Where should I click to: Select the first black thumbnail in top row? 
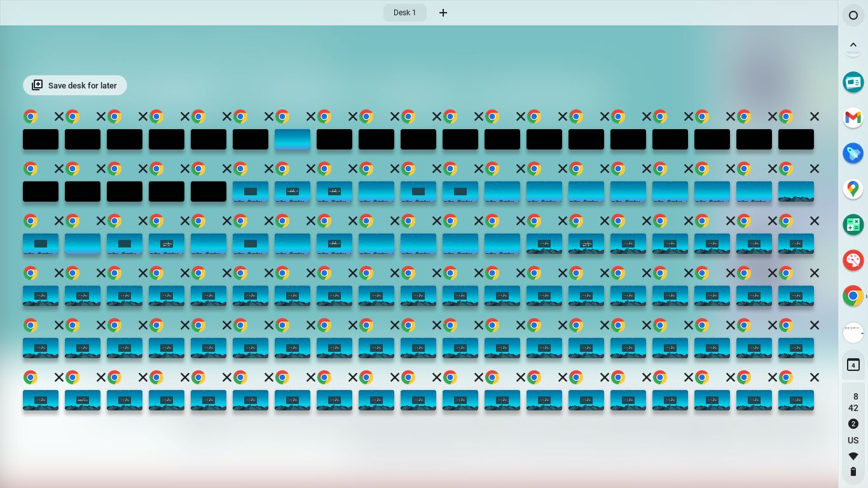pos(41,139)
